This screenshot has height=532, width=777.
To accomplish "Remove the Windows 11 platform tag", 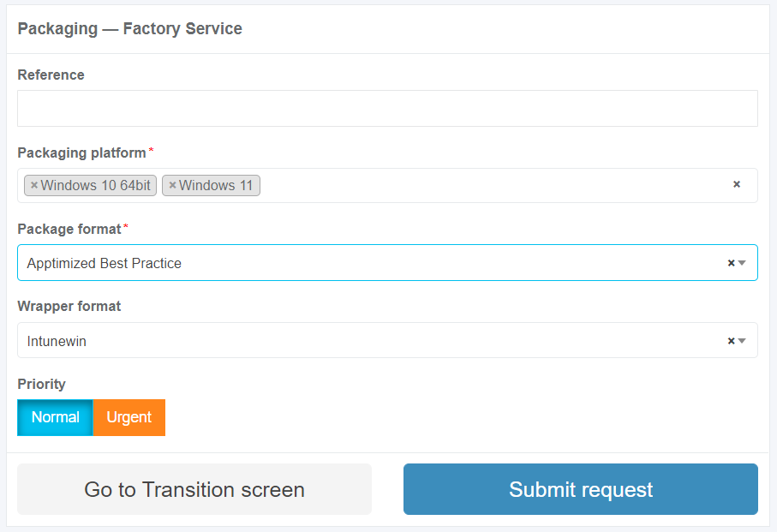I will tap(172, 185).
